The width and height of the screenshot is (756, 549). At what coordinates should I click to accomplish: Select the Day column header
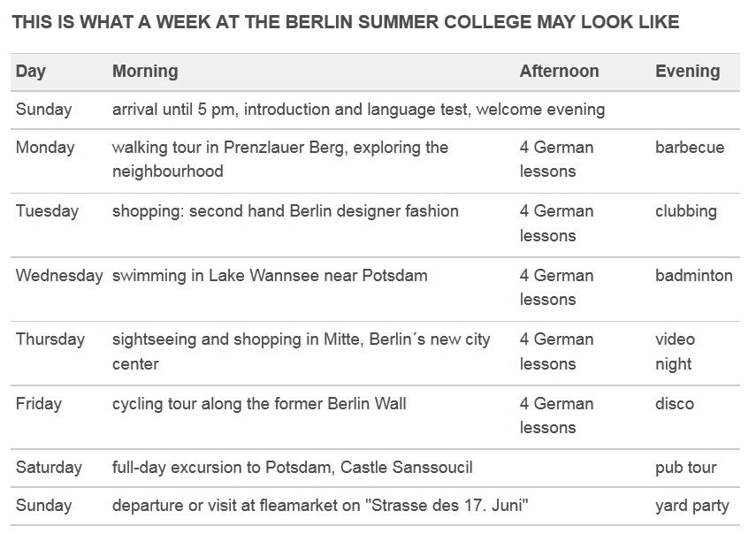tap(31, 72)
